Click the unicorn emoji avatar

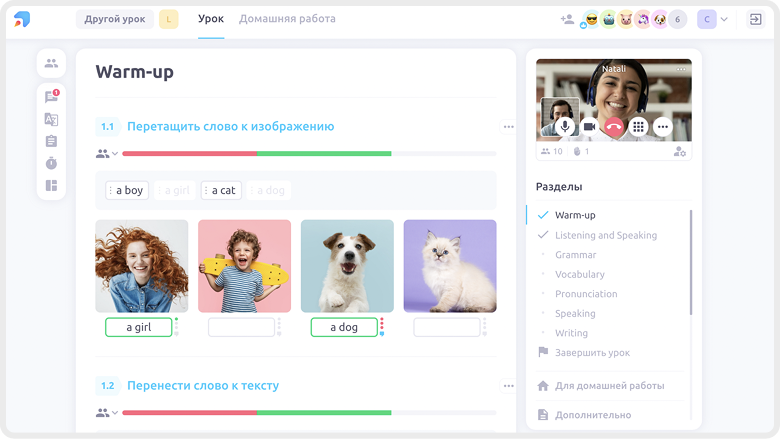643,19
